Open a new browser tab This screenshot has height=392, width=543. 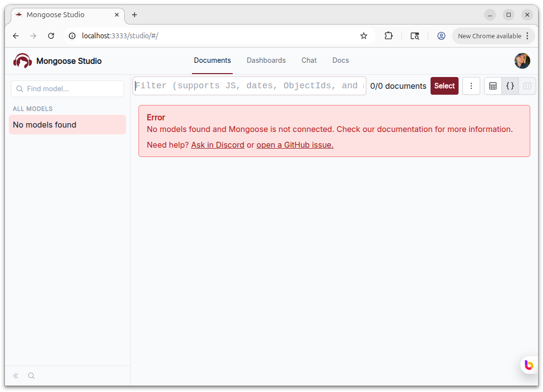[x=135, y=15]
